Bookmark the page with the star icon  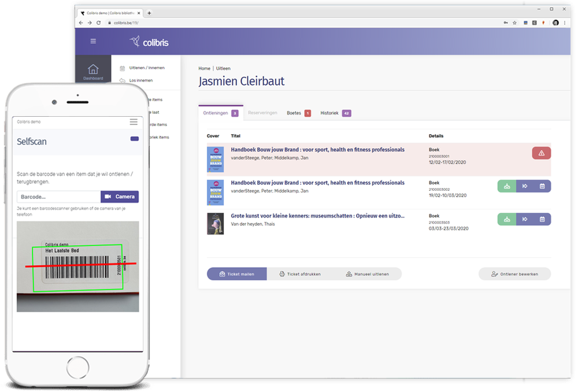tap(514, 23)
